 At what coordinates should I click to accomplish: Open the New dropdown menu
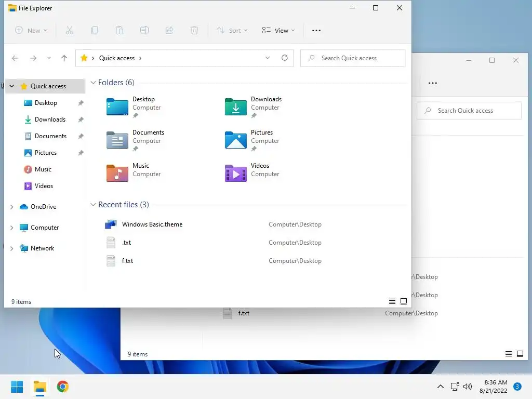click(31, 31)
